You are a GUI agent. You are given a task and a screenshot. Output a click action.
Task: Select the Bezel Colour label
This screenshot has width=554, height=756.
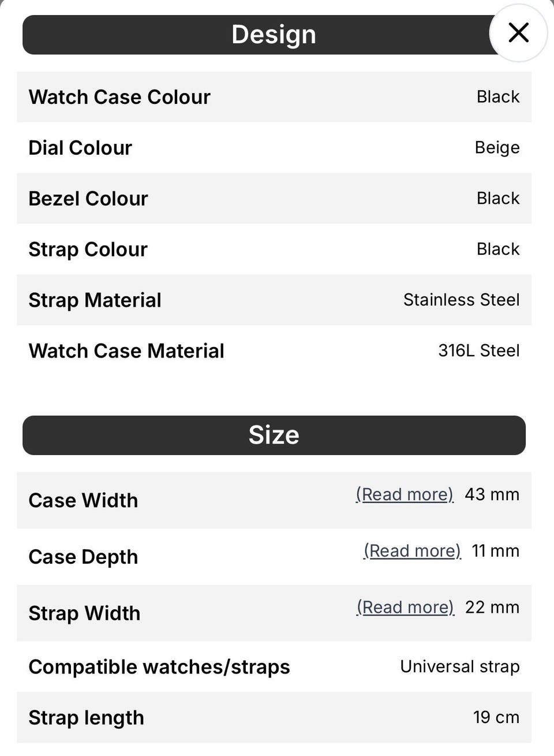tap(88, 199)
